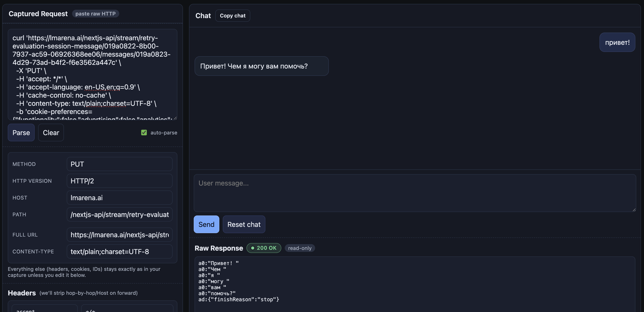Click the User message text area

tap(415, 193)
